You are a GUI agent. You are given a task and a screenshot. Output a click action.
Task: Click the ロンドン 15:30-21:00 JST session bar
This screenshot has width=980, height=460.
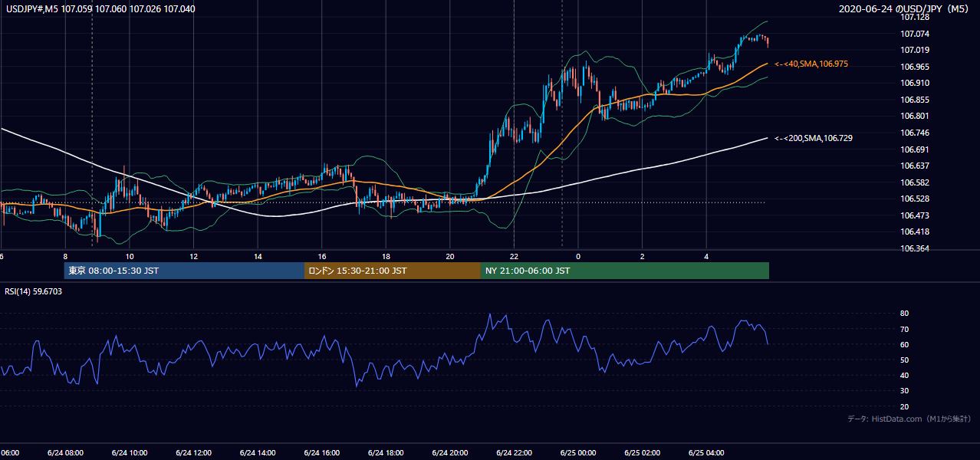click(x=393, y=271)
